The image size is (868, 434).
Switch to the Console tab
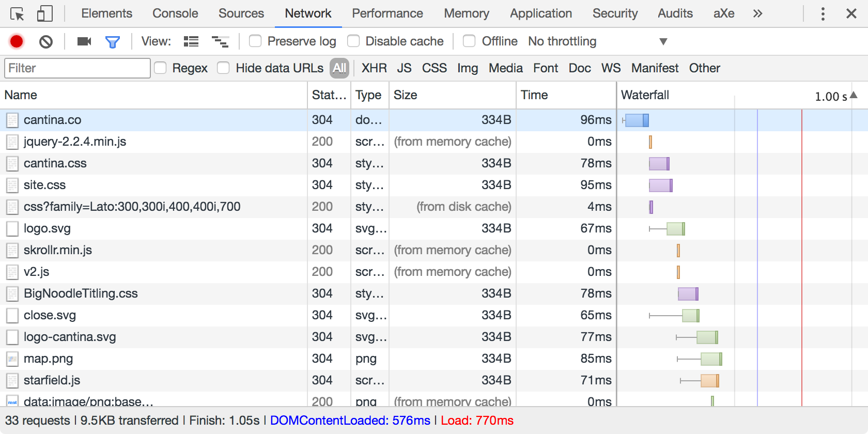(175, 13)
